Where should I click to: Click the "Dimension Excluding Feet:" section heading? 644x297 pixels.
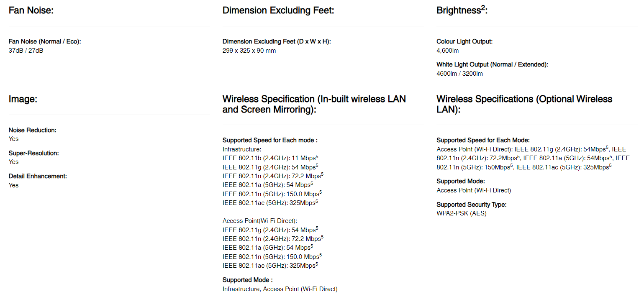[278, 10]
